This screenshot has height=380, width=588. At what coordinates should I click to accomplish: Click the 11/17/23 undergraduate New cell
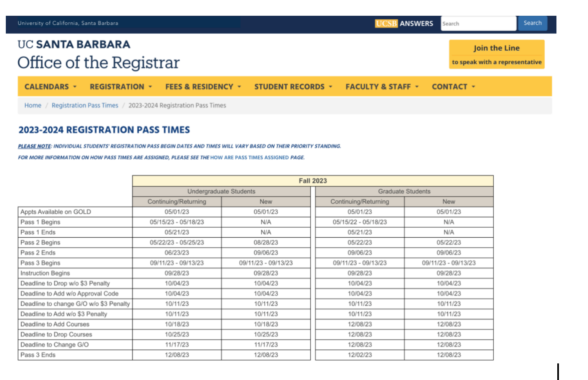pyautogui.click(x=266, y=345)
